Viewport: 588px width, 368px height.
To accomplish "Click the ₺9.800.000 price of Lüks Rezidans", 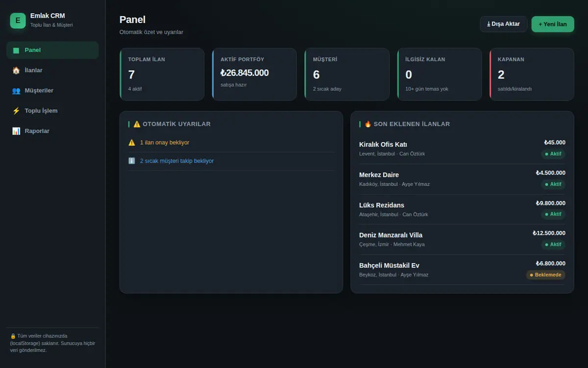I will (551, 203).
